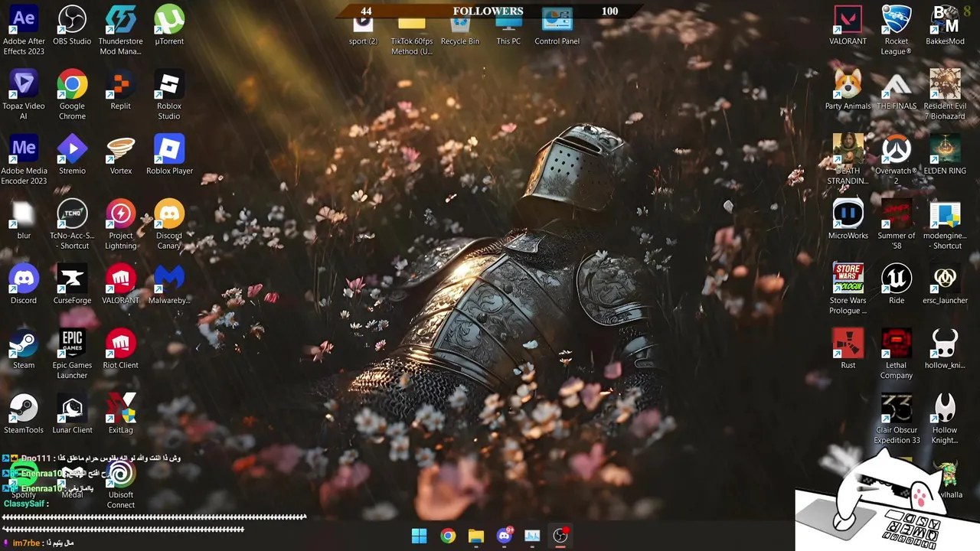Launch Overwatch 2 desktop icon
Screen dimensions: 980x551
point(897,161)
